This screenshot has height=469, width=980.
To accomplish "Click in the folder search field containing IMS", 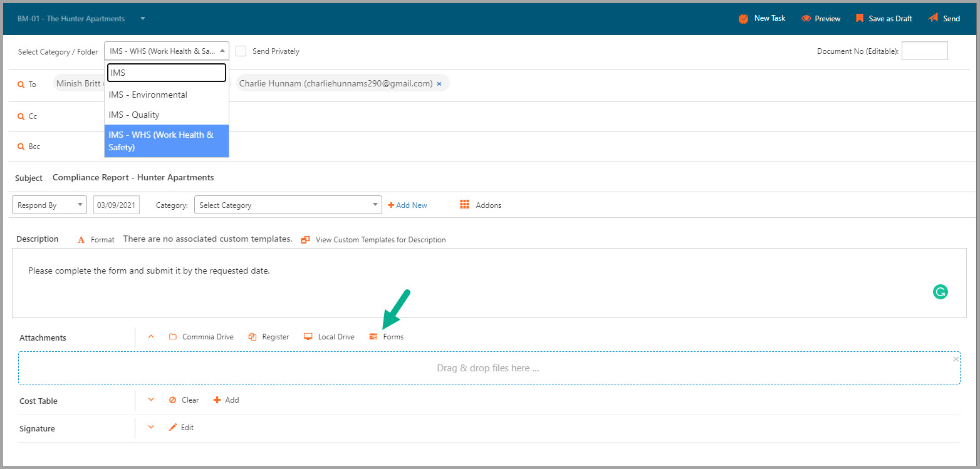I will [x=167, y=73].
